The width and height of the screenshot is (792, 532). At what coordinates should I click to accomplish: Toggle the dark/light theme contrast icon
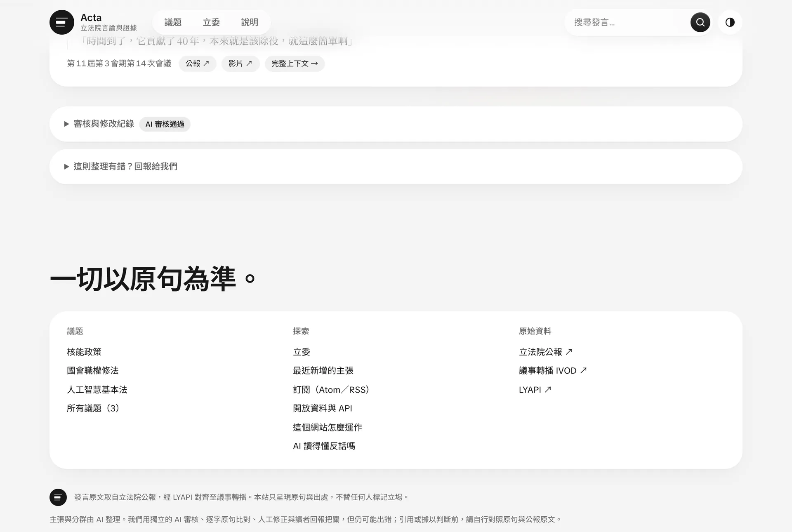[730, 22]
